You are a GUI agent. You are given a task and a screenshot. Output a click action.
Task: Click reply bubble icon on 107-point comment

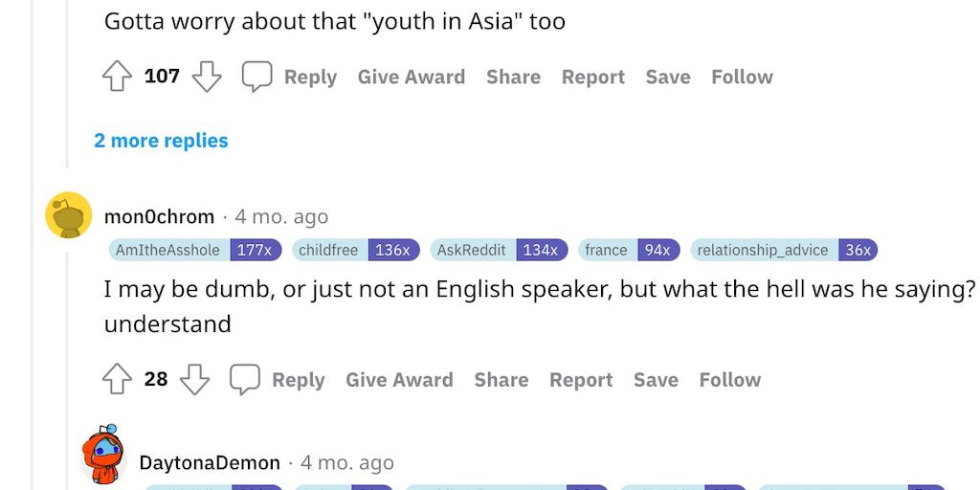click(x=256, y=77)
